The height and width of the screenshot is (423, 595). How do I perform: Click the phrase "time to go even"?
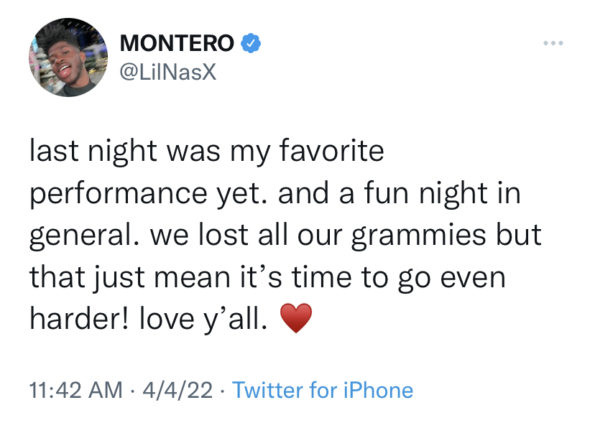pos(399,278)
